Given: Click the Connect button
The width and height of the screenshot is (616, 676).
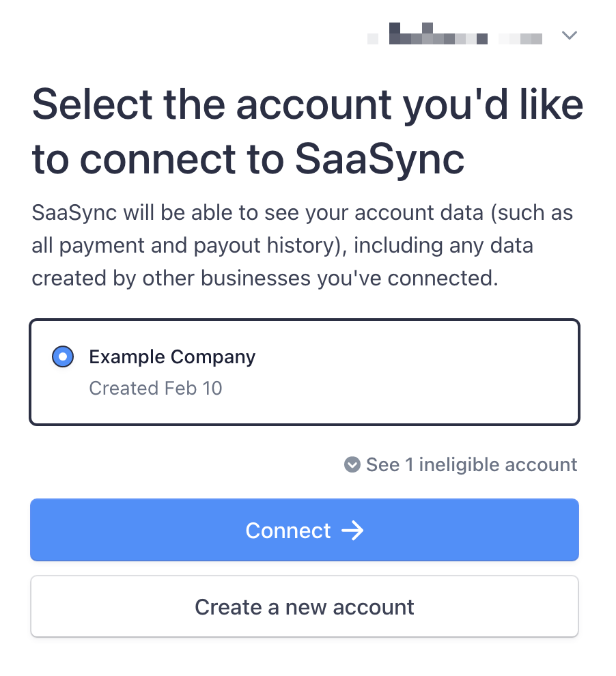Looking at the screenshot, I should 305,530.
